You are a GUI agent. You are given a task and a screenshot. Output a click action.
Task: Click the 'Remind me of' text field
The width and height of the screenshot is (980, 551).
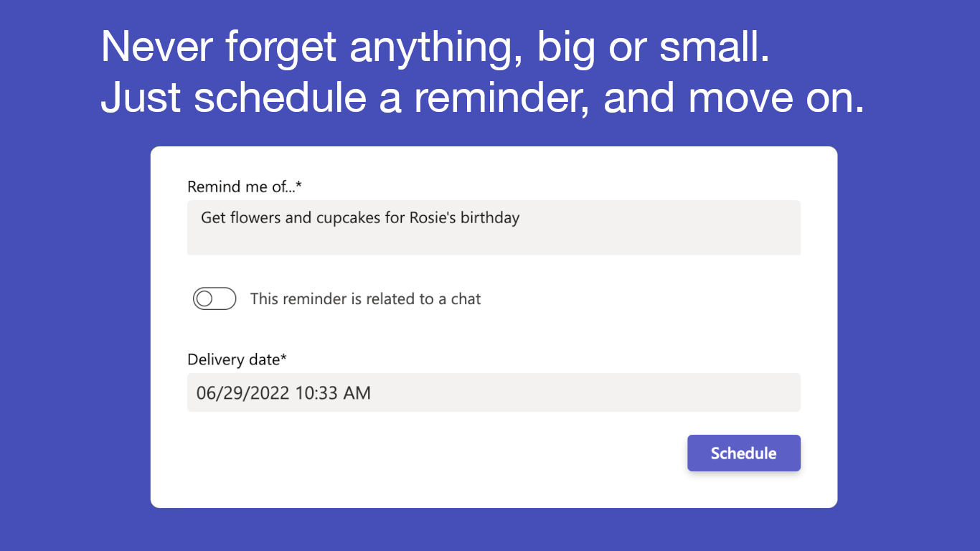tap(494, 226)
